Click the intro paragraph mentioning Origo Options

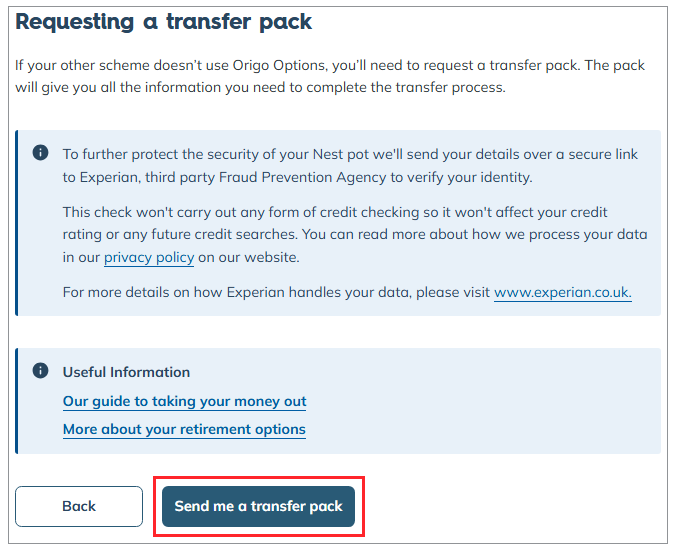[x=330, y=76]
